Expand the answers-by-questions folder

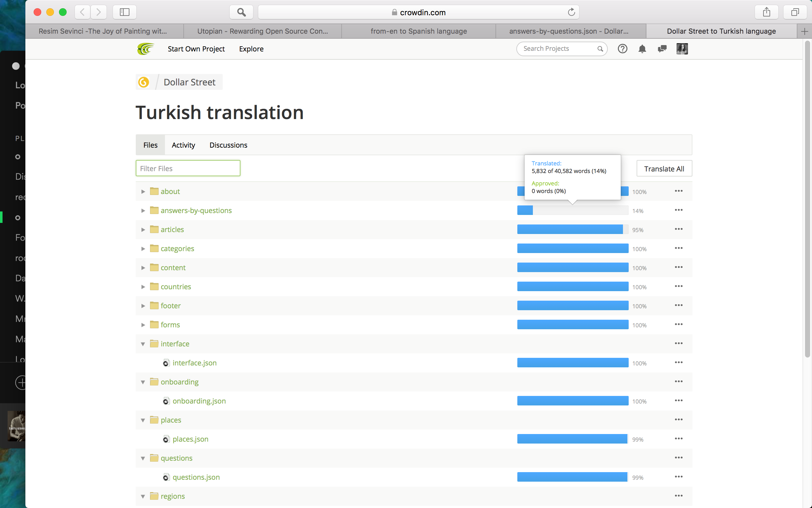click(x=143, y=211)
